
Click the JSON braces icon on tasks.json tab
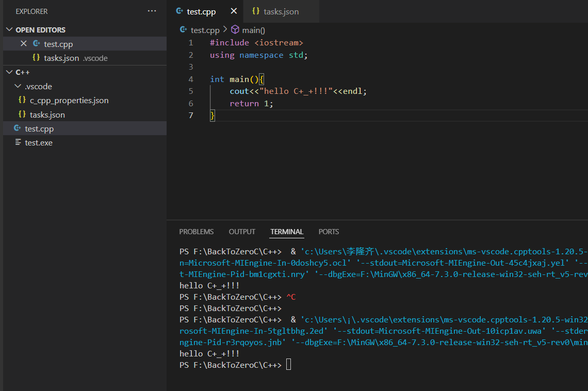[x=256, y=11]
